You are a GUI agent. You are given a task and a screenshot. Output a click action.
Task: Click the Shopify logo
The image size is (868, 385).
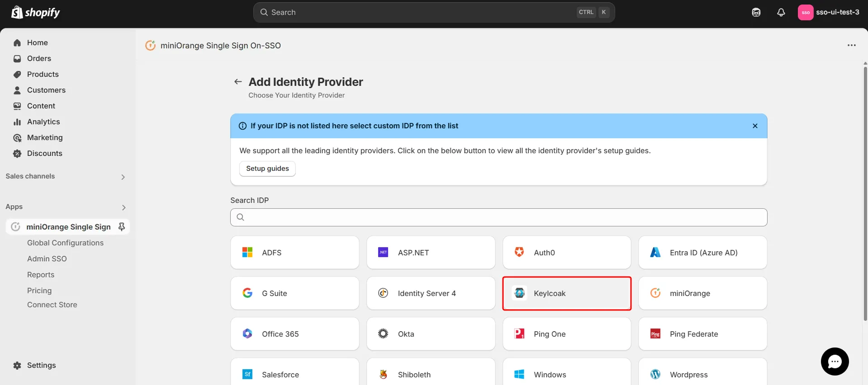(x=36, y=12)
